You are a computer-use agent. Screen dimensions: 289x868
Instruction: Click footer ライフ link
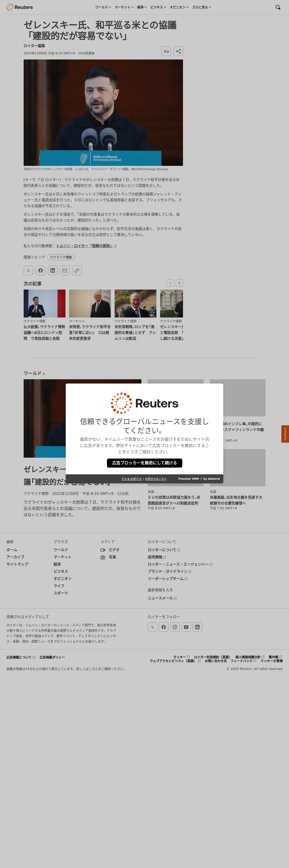point(59,586)
